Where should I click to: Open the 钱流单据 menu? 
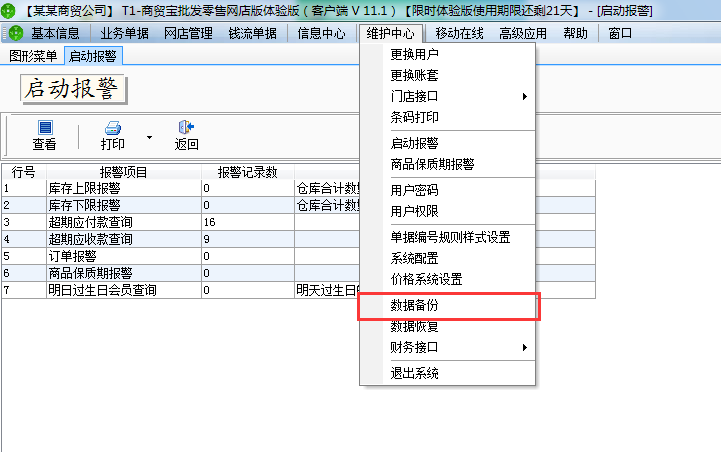pos(252,33)
